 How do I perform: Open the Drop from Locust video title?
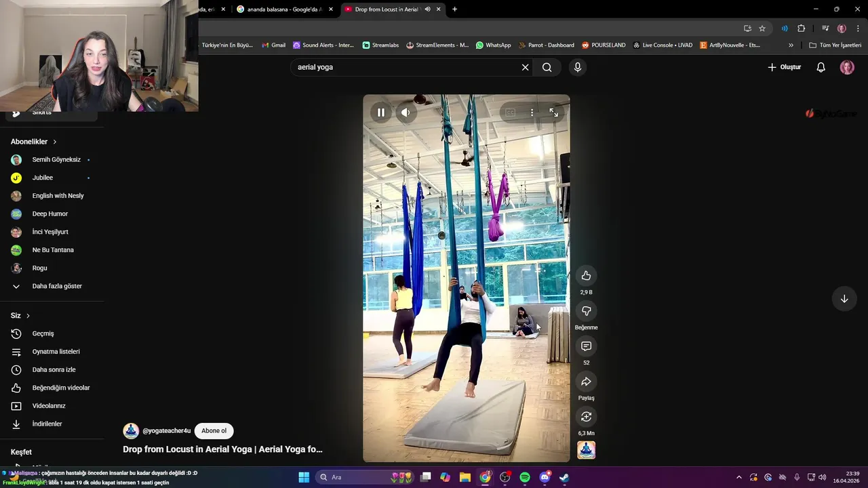pyautogui.click(x=222, y=449)
